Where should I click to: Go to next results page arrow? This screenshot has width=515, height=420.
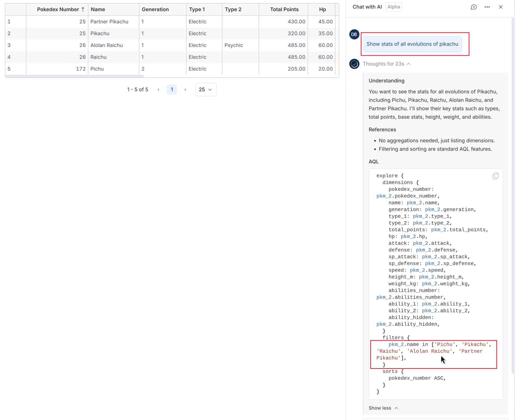185,90
